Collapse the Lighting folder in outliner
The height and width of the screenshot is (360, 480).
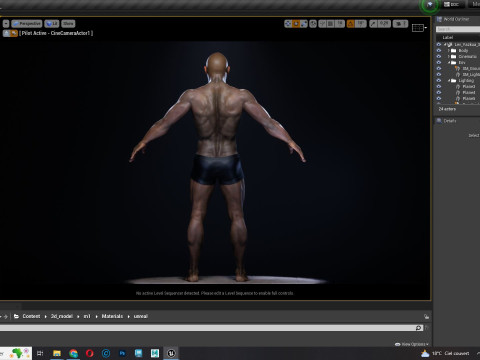pyautogui.click(x=449, y=80)
